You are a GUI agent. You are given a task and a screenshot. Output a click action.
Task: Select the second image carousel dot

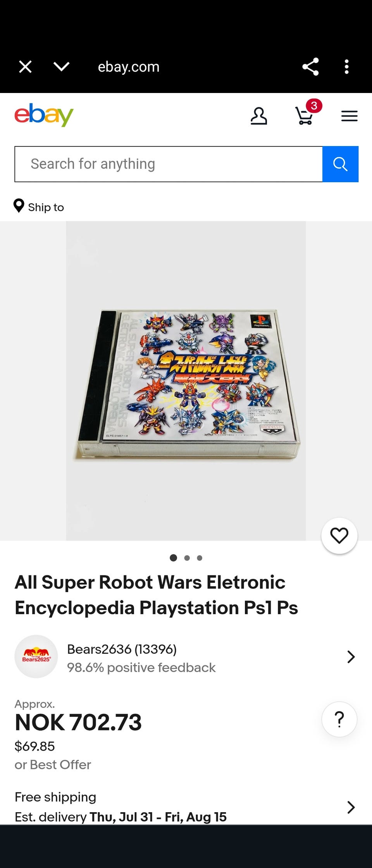187,558
